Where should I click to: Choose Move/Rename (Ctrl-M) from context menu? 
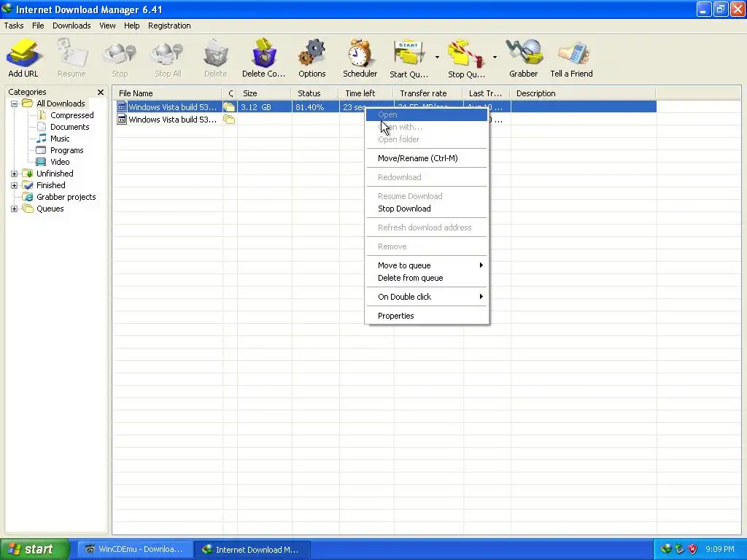point(427,158)
